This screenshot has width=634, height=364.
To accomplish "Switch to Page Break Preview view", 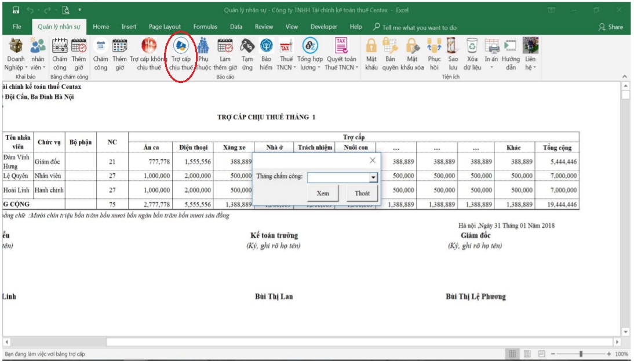I will click(x=542, y=354).
